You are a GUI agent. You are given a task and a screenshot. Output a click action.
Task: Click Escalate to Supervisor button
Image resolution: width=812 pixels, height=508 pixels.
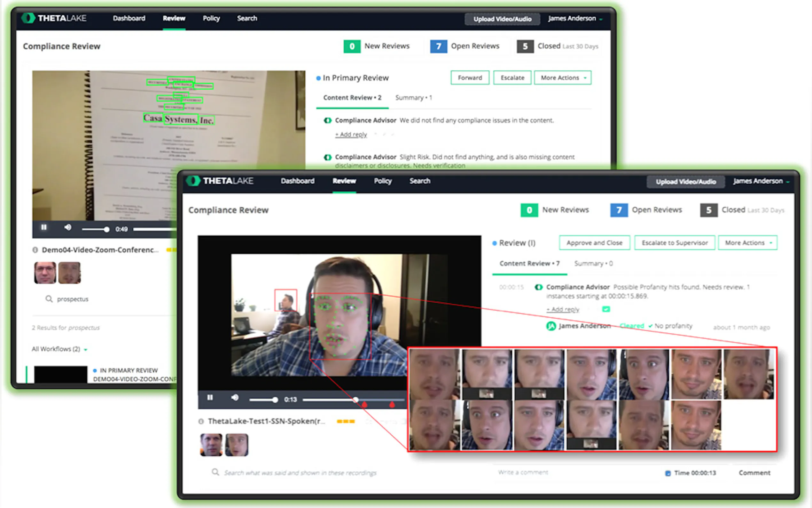pyautogui.click(x=675, y=242)
